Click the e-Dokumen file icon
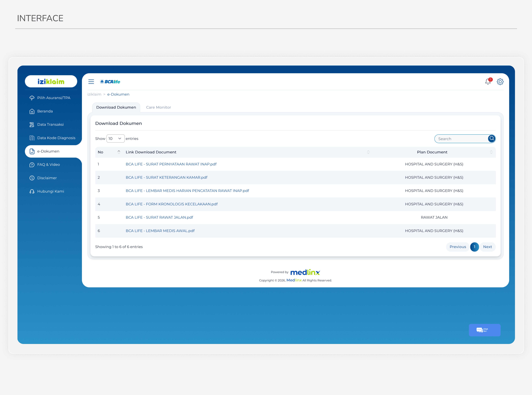 (32, 151)
